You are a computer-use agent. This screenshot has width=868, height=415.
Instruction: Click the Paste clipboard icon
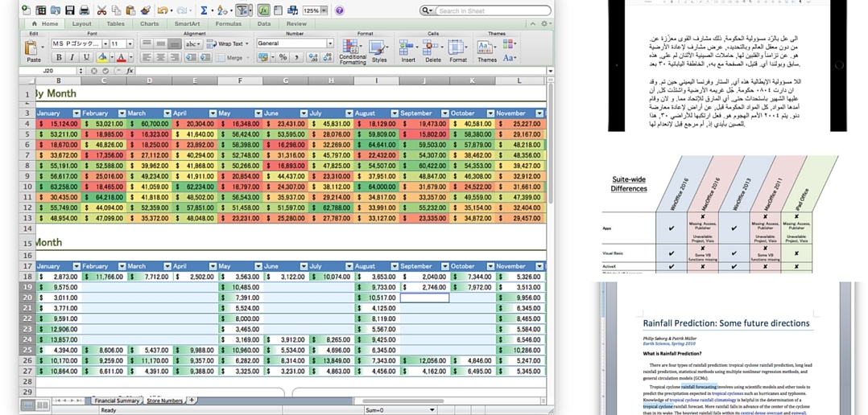[x=33, y=49]
